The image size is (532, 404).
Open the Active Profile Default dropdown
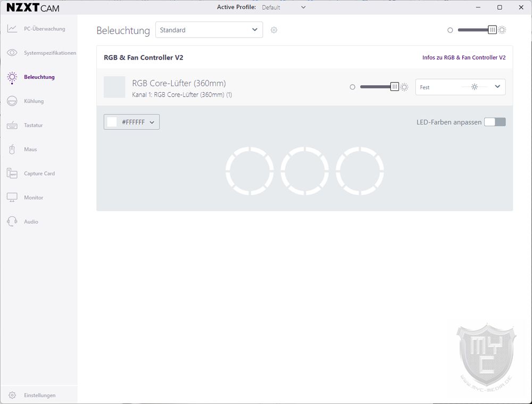tap(284, 7)
